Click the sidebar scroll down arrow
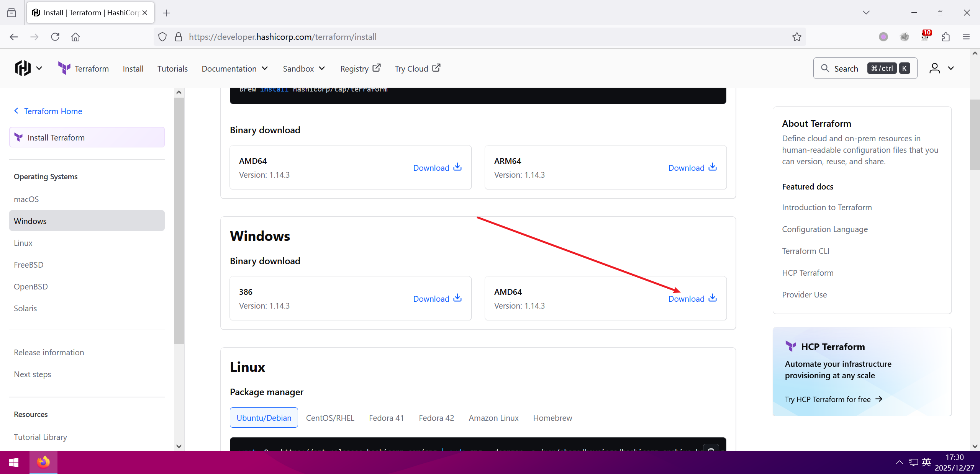 (x=179, y=446)
